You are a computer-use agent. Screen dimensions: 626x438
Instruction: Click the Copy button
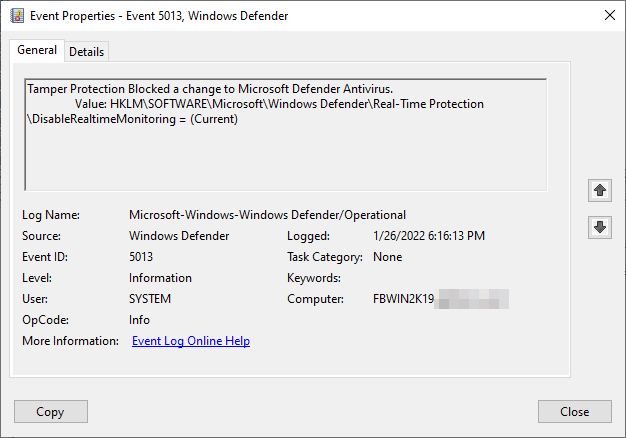[x=51, y=412]
